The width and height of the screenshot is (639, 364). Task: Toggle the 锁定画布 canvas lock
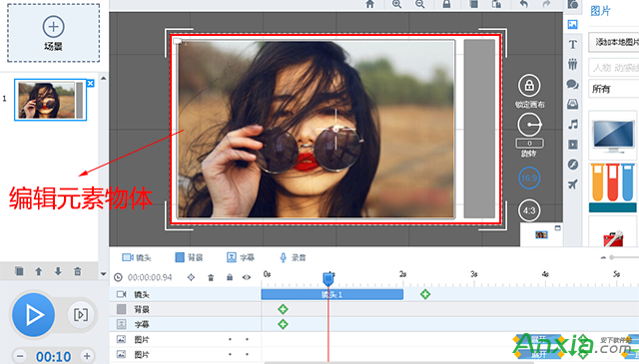click(x=529, y=86)
